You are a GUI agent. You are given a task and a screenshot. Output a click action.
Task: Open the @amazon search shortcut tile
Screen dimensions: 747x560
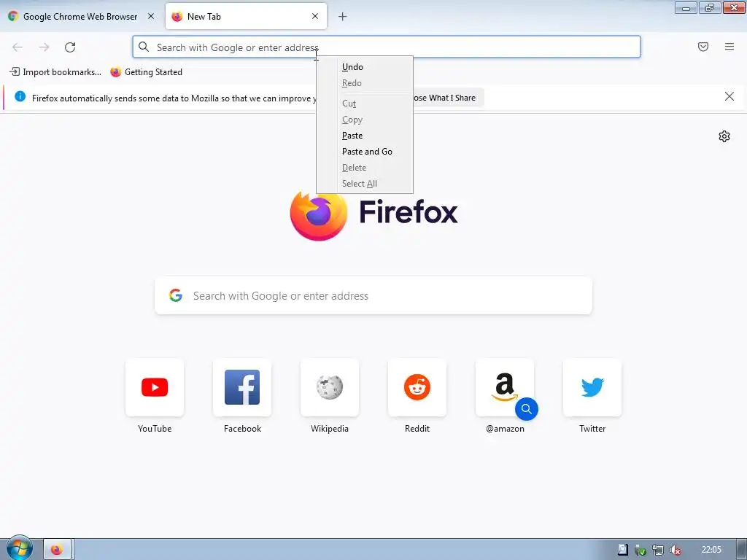point(505,388)
